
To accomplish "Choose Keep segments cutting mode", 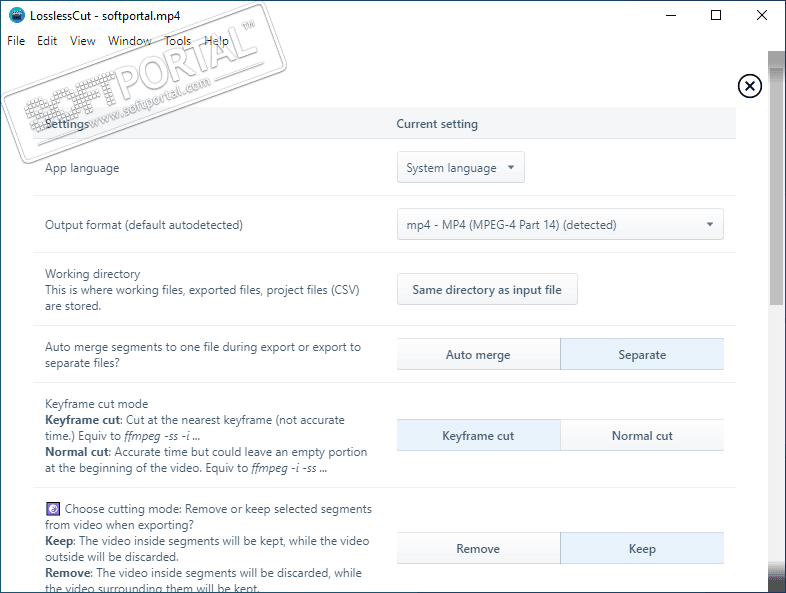I will click(x=641, y=549).
